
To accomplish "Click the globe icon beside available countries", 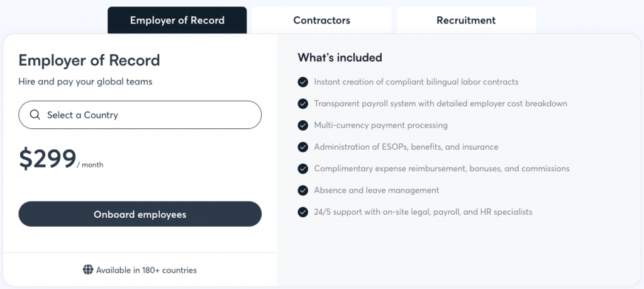I will (x=88, y=270).
